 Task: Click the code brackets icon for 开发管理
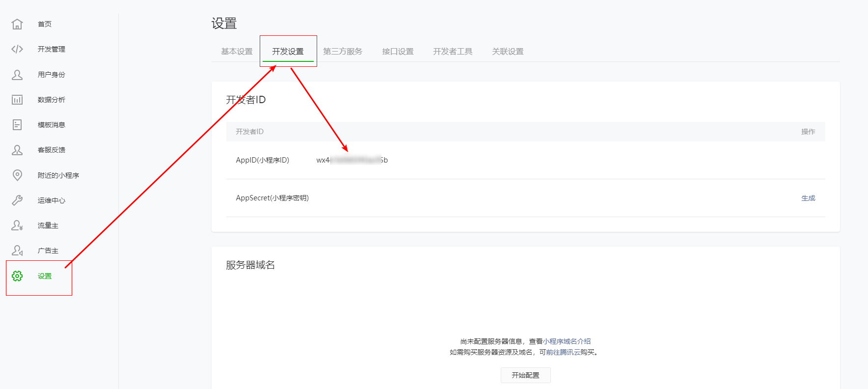point(17,49)
